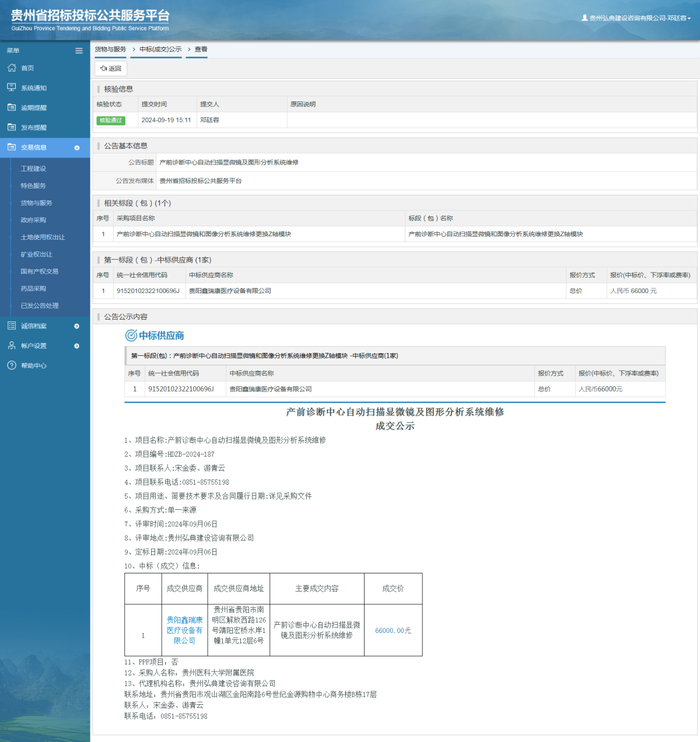The image size is (700, 742).
Task: Select 矿业权出让 submenu item
Action: point(36,254)
